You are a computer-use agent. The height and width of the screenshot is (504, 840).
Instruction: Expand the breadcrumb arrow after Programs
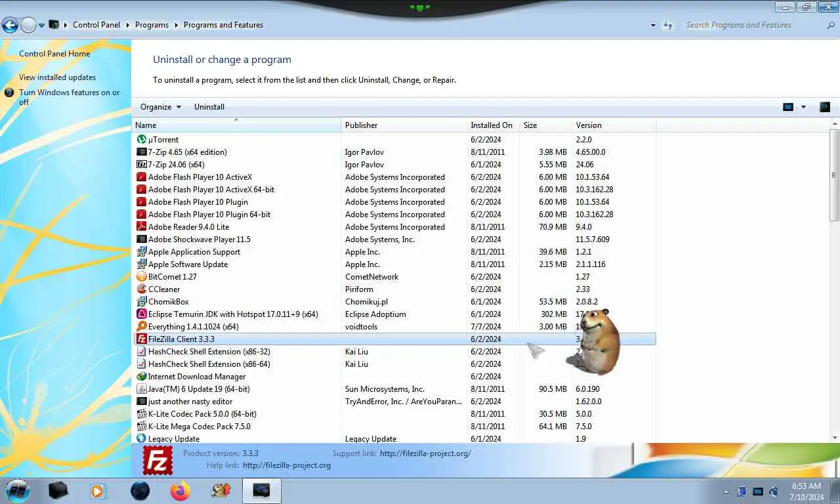click(177, 25)
